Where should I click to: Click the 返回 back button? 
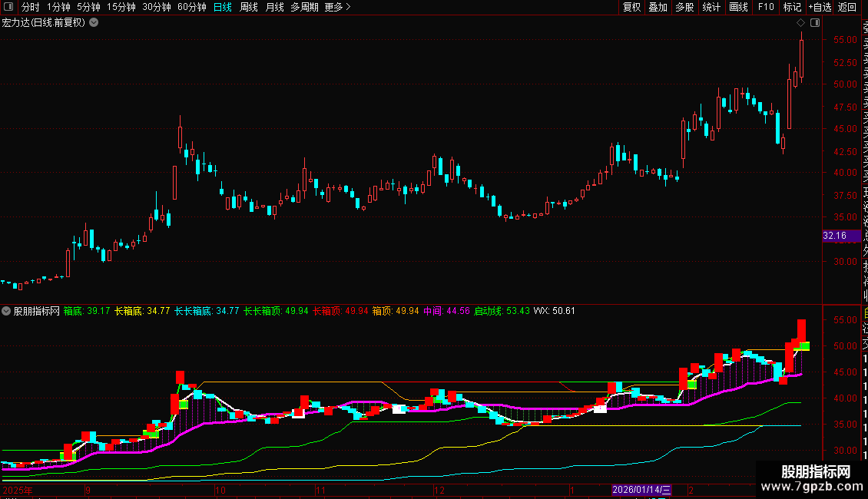tap(847, 8)
